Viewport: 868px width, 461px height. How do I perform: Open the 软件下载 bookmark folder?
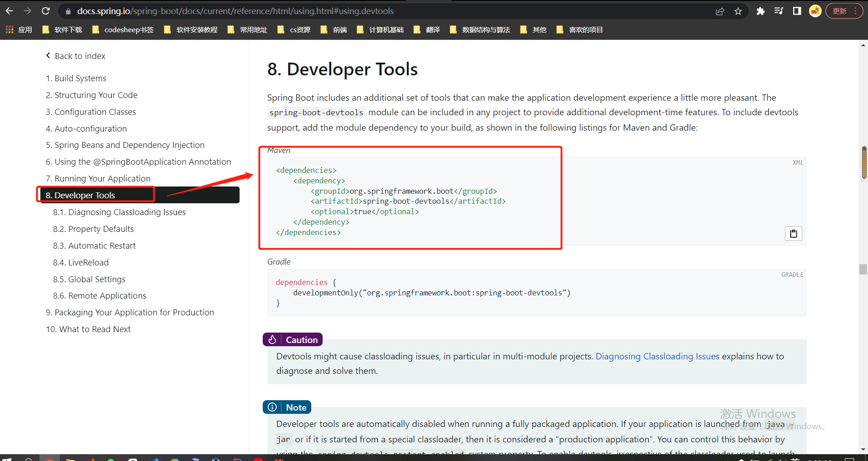coord(62,30)
